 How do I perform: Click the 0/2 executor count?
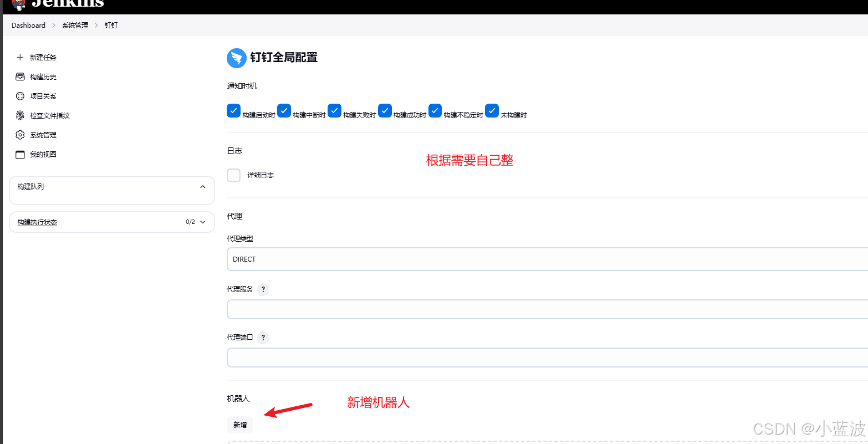(190, 222)
